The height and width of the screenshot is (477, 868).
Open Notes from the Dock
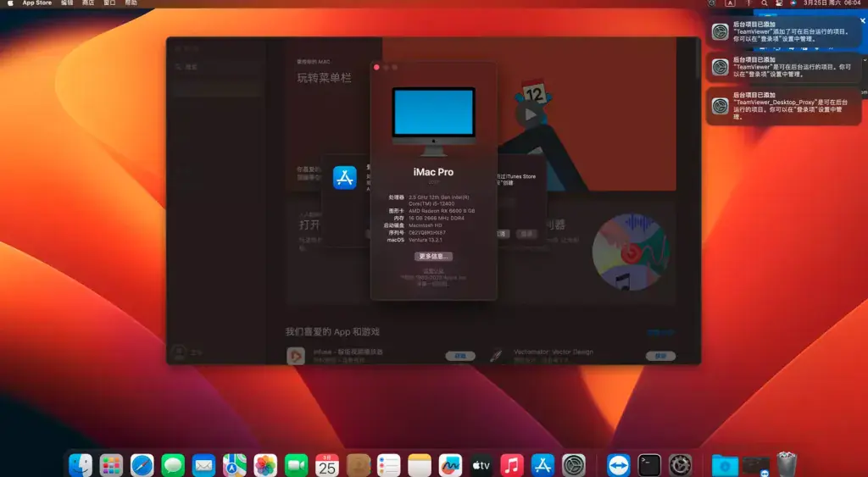click(420, 465)
